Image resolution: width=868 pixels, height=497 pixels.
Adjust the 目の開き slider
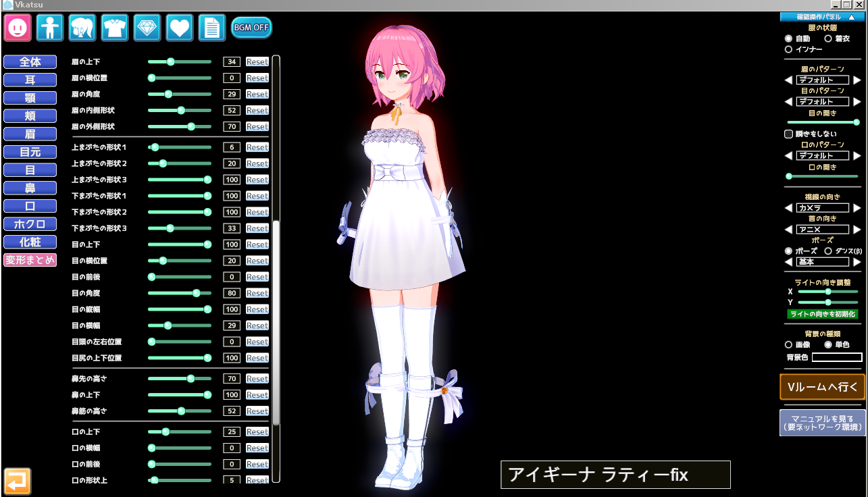822,123
